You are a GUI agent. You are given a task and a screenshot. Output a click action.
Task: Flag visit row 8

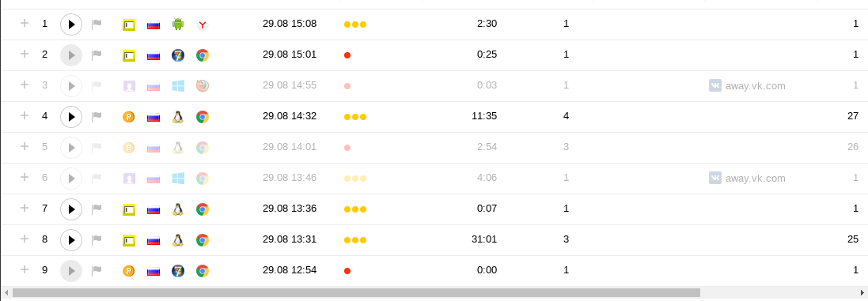(x=97, y=239)
